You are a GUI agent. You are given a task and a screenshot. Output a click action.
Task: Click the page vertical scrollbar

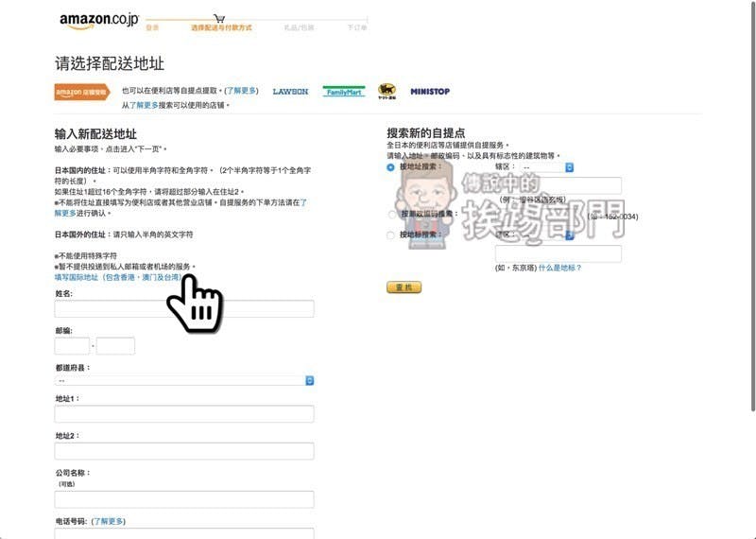click(x=753, y=207)
